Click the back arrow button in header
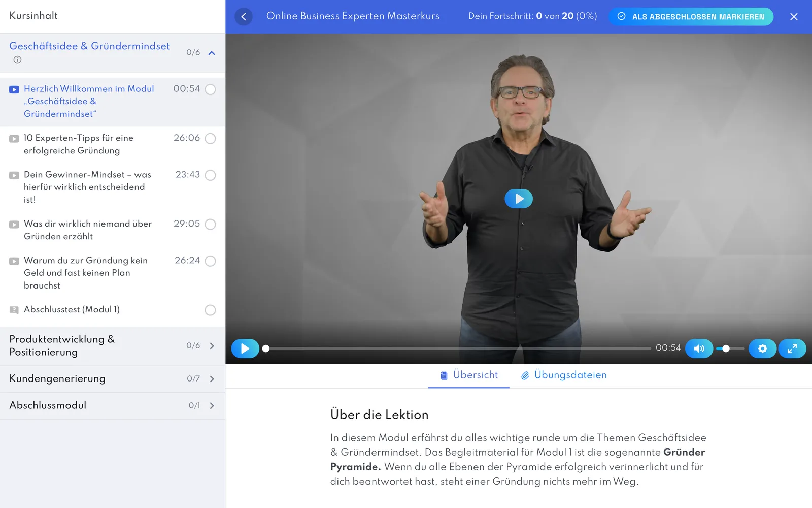812x508 pixels. pyautogui.click(x=244, y=17)
